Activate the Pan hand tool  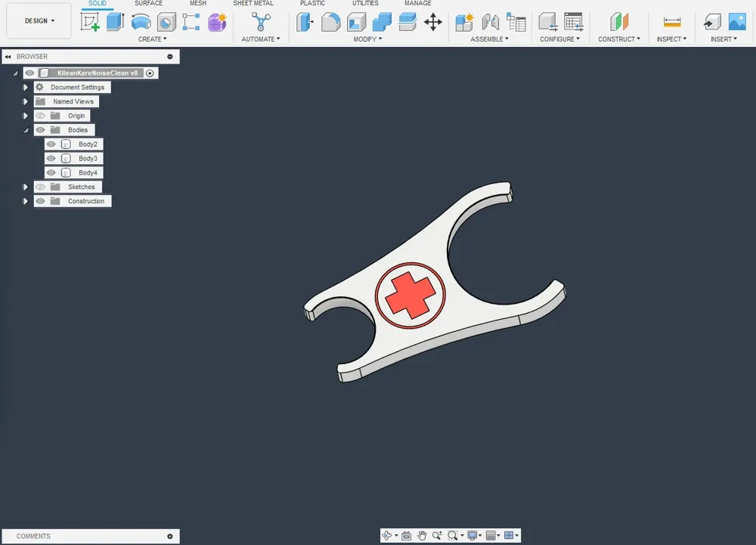(x=423, y=535)
